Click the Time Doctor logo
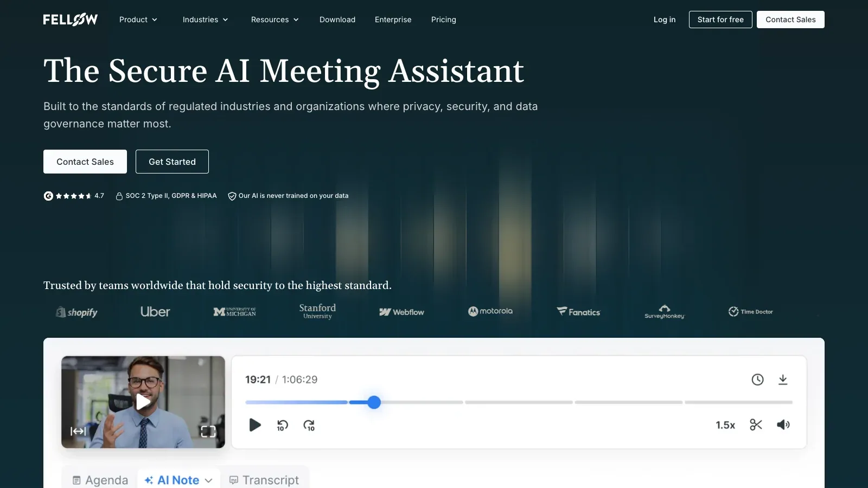This screenshot has height=488, width=868. (x=750, y=311)
